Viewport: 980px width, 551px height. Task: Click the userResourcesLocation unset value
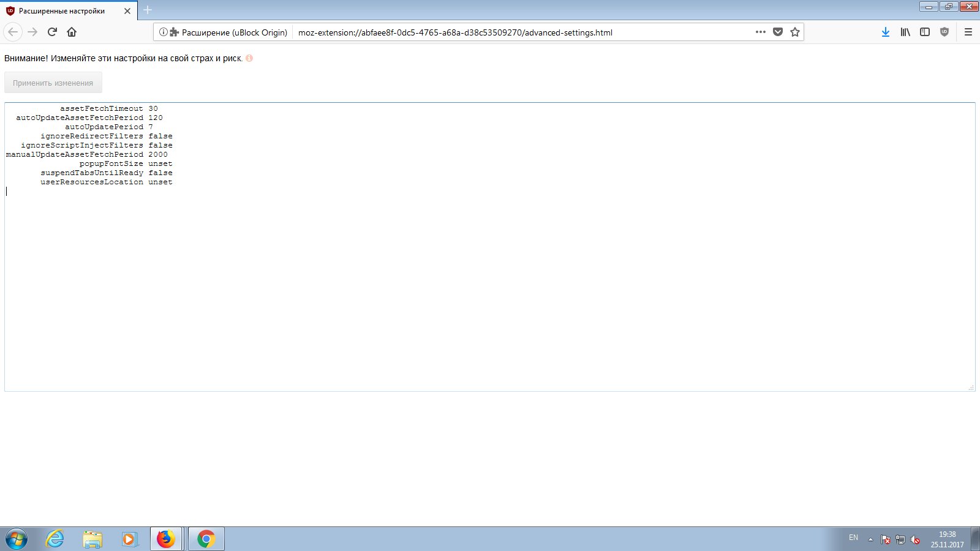coord(160,182)
